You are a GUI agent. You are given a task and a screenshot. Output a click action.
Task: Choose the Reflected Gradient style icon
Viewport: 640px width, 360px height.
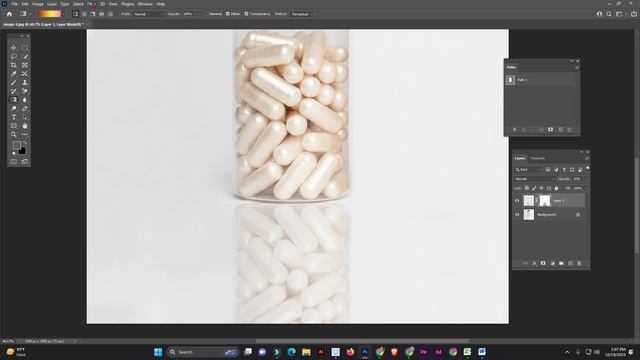tap(102, 14)
